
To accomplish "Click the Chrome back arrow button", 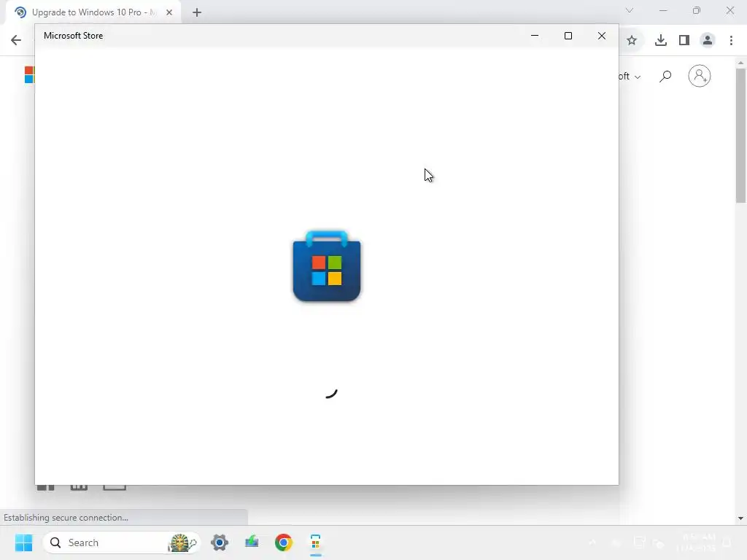I will pos(16,40).
